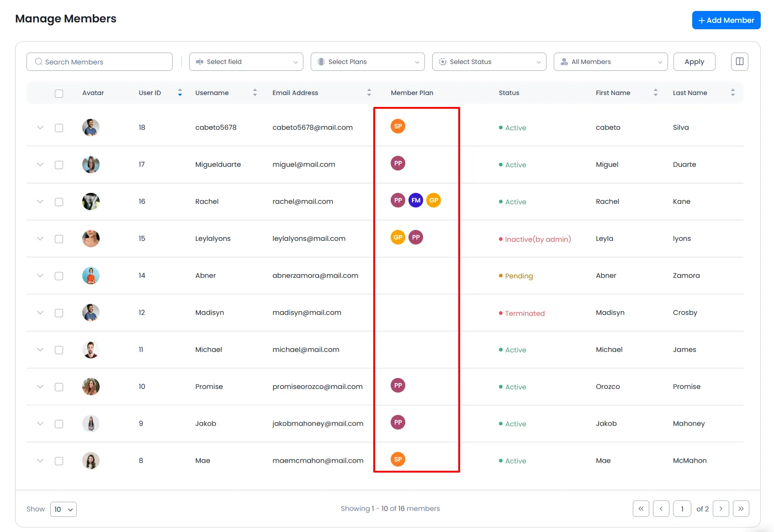Click the GP plan badge for Leylalyons
The image size is (774, 532).
click(398, 237)
